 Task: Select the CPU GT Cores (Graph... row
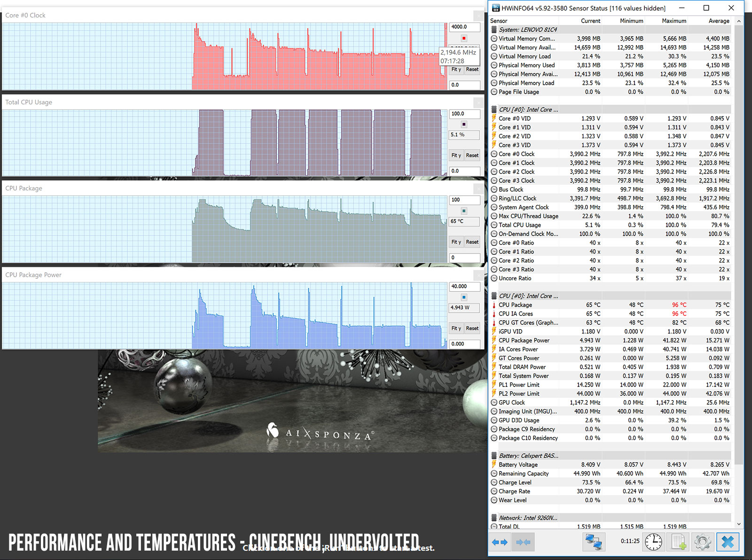610,323
